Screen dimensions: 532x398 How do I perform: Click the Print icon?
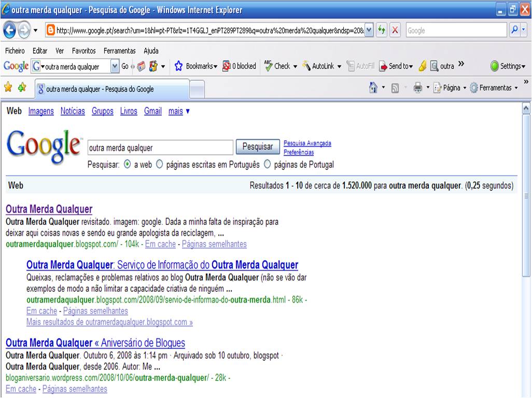[417, 88]
